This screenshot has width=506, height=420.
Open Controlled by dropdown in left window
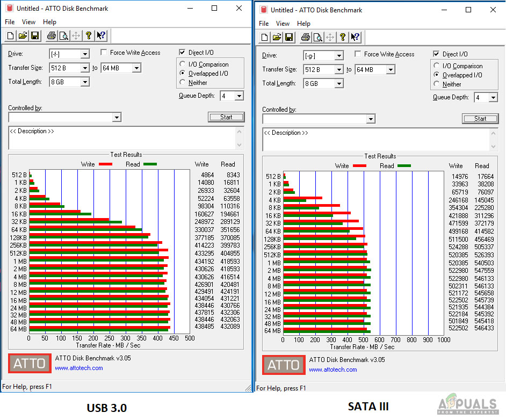[117, 117]
